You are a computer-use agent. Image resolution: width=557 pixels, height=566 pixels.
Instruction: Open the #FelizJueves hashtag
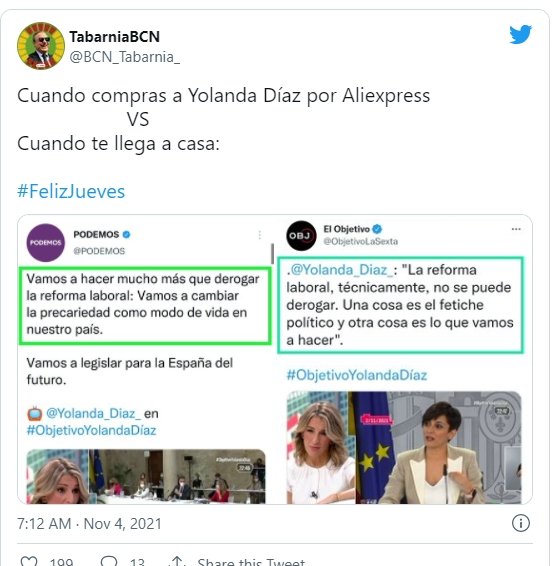(71, 191)
